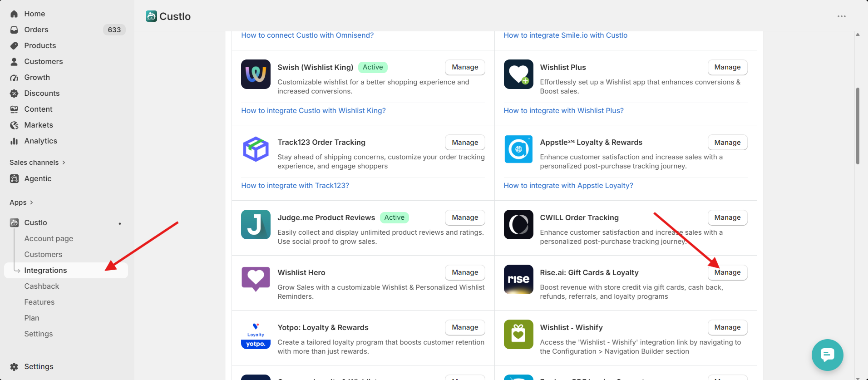
Task: Open 'How to integrate with Wishlist Plus?' link
Action: click(564, 111)
